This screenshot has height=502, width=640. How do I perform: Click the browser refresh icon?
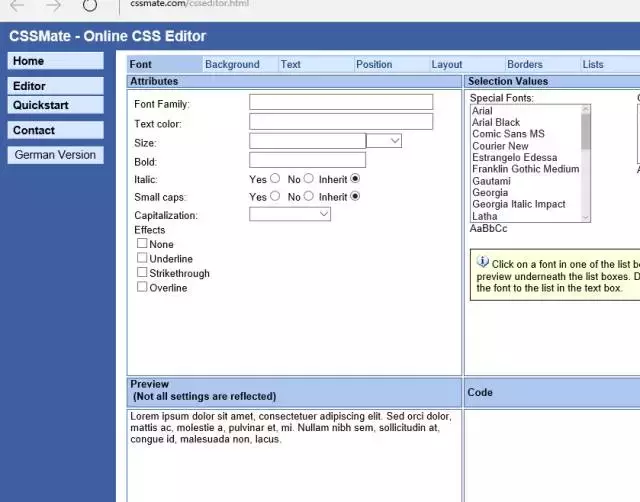tap(90, 5)
